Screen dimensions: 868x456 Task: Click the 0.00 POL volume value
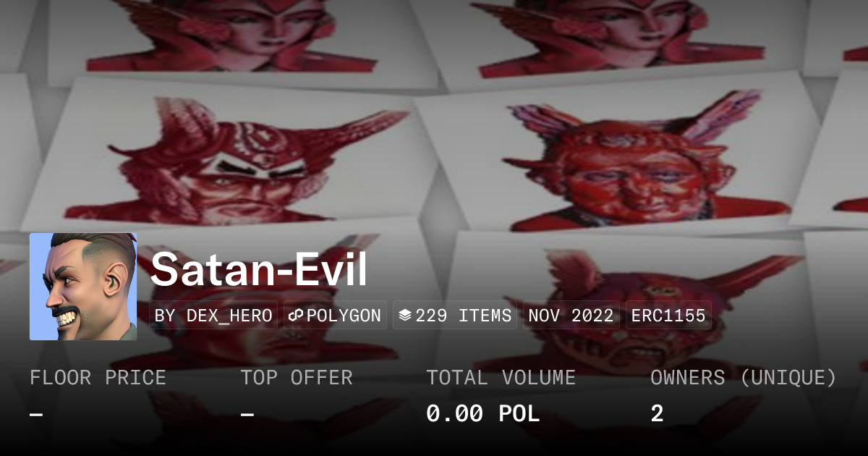click(482, 414)
